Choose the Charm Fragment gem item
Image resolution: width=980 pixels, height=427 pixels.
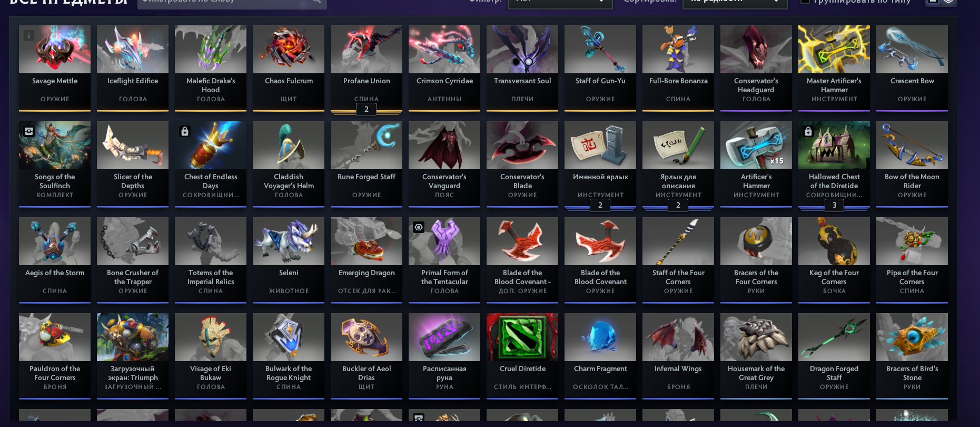click(x=600, y=356)
